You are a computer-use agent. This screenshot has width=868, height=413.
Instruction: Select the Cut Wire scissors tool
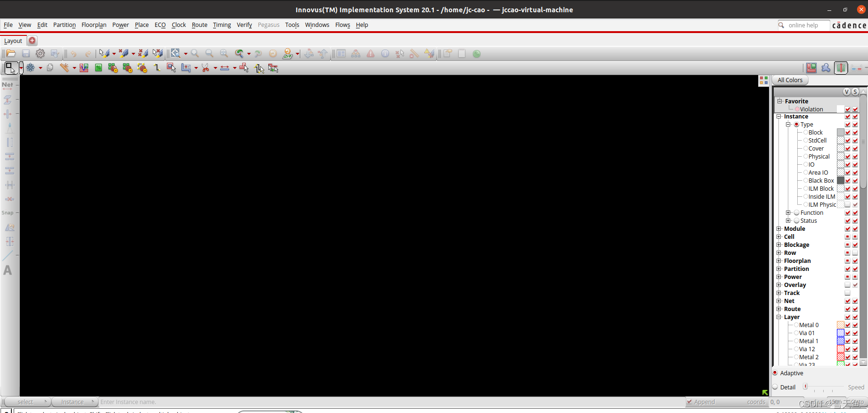tap(206, 68)
